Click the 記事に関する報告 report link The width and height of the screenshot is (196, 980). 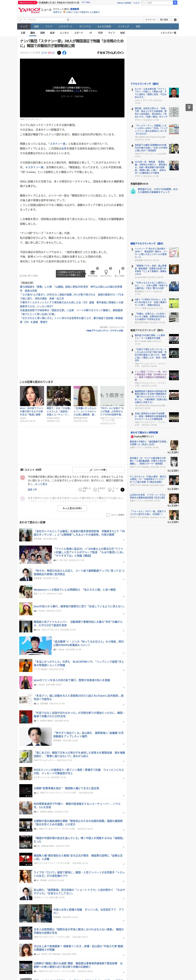[x=29, y=276]
